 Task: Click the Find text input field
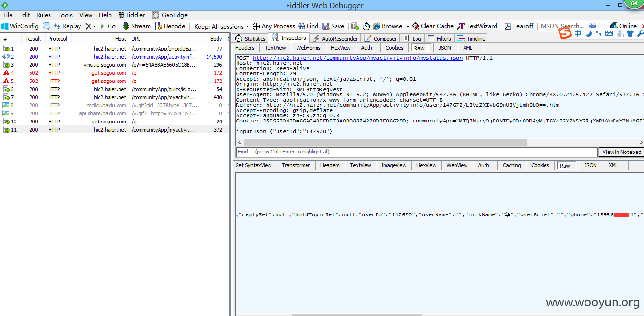coord(416,152)
